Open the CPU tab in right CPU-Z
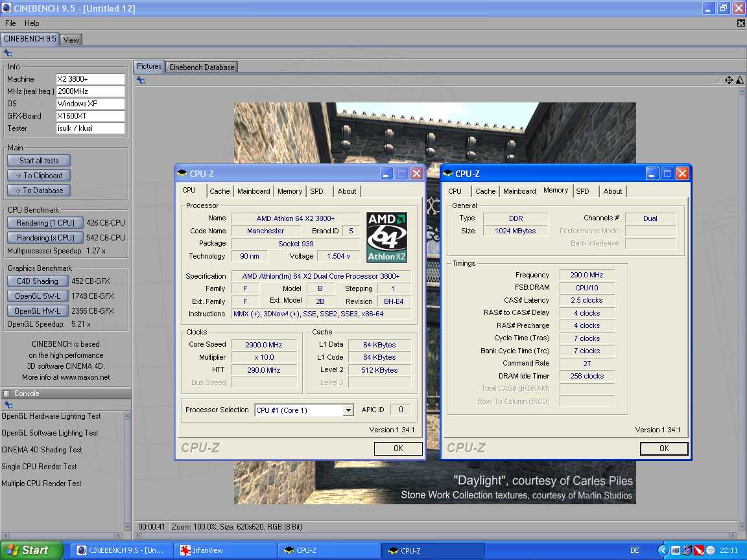Viewport: 747px width, 560px height. pyautogui.click(x=455, y=191)
